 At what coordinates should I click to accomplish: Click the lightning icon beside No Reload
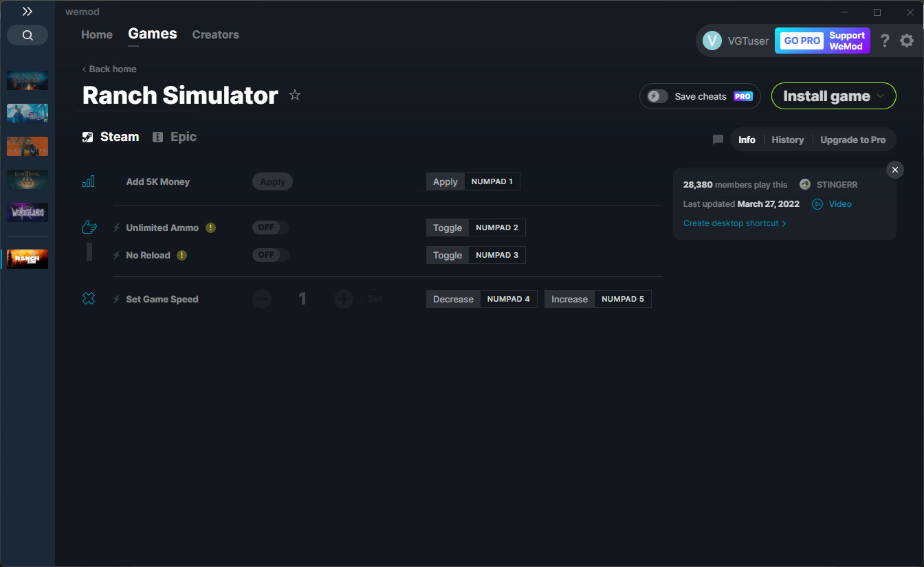point(117,255)
